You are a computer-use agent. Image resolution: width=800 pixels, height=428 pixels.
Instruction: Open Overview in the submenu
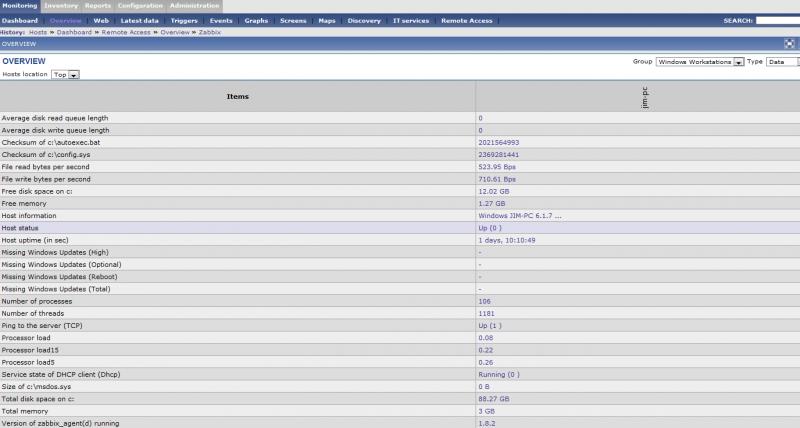coord(65,21)
